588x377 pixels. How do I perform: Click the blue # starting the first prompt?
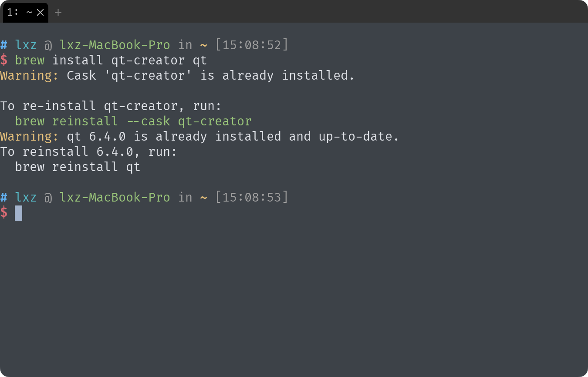tap(4, 45)
